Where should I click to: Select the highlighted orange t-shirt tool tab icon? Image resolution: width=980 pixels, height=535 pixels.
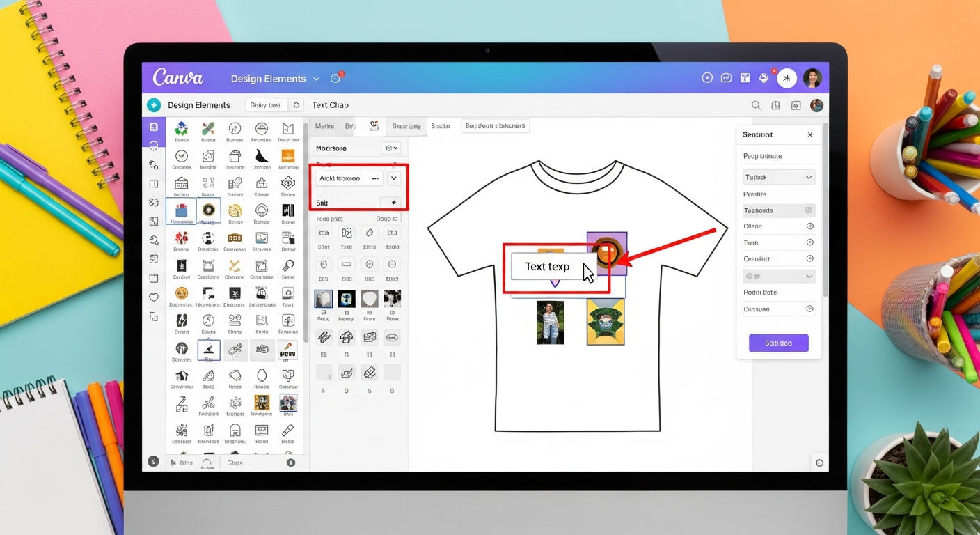[374, 125]
